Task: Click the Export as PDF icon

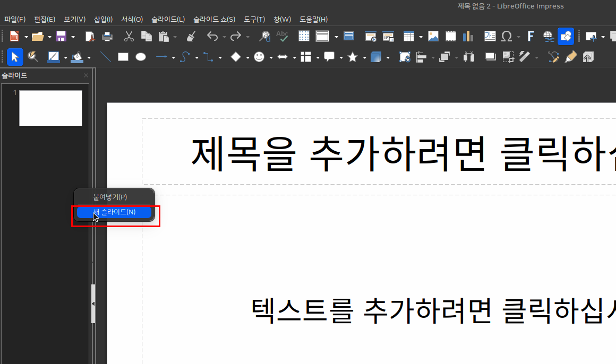Action: (x=90, y=37)
